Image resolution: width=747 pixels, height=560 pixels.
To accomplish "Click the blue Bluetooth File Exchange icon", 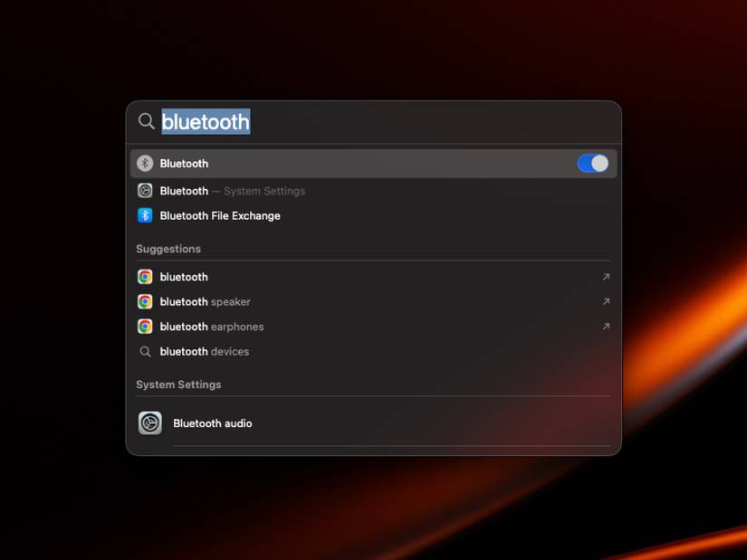I will click(x=145, y=215).
